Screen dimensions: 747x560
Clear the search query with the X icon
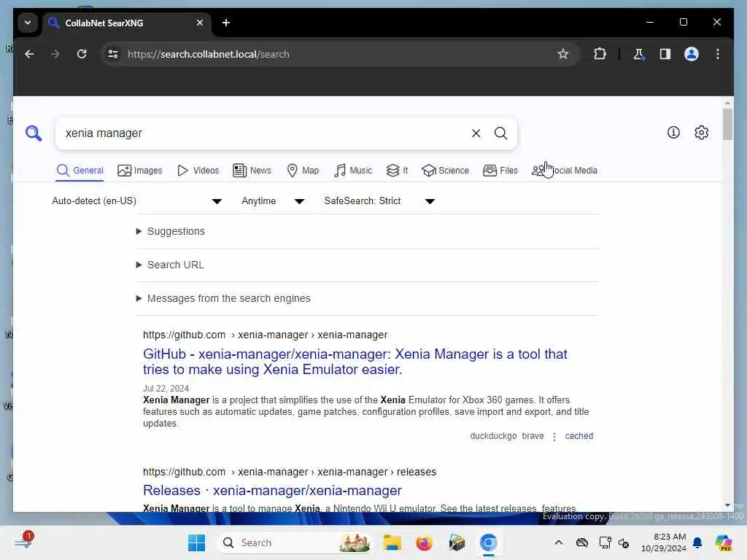[476, 133]
